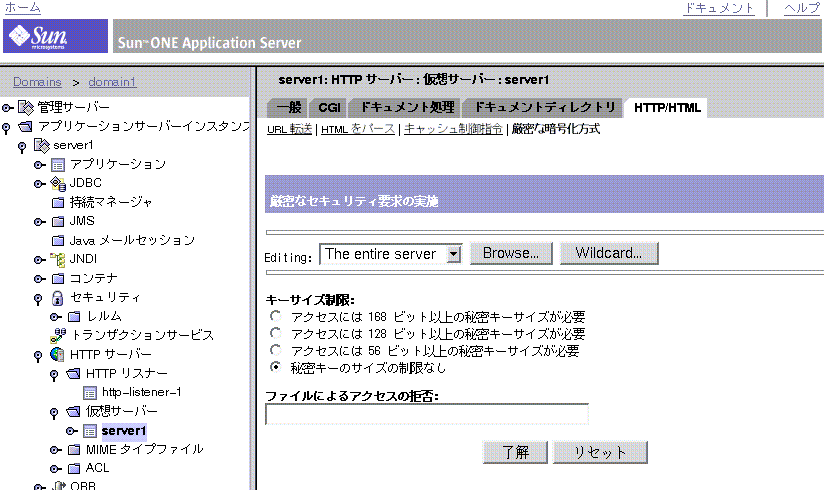Click the Domains breadcrumb link

click(37, 82)
